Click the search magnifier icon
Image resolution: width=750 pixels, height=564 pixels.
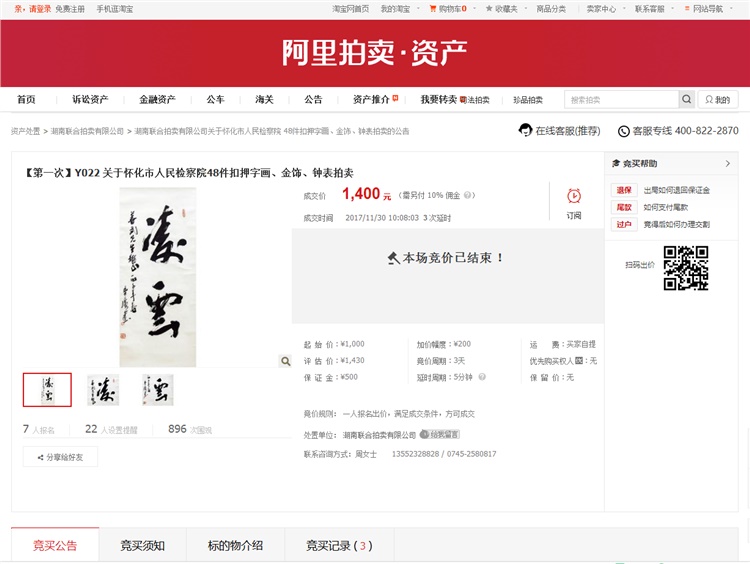coord(686,99)
